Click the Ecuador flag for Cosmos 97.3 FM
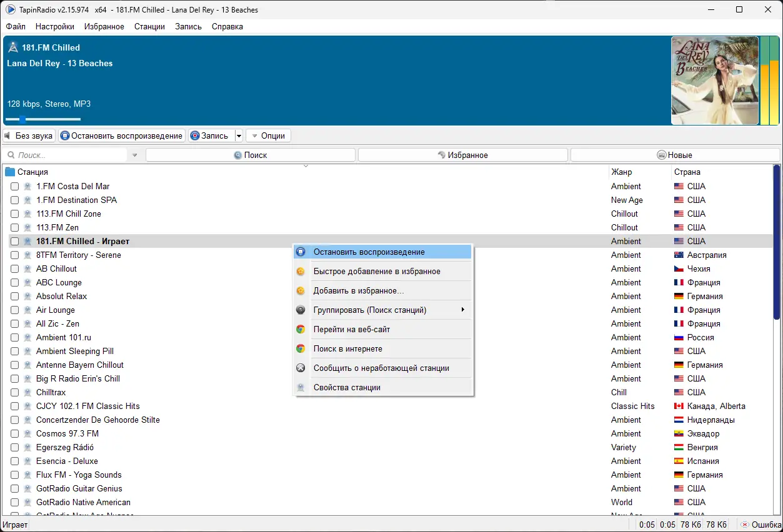This screenshot has width=783, height=532. (x=679, y=433)
